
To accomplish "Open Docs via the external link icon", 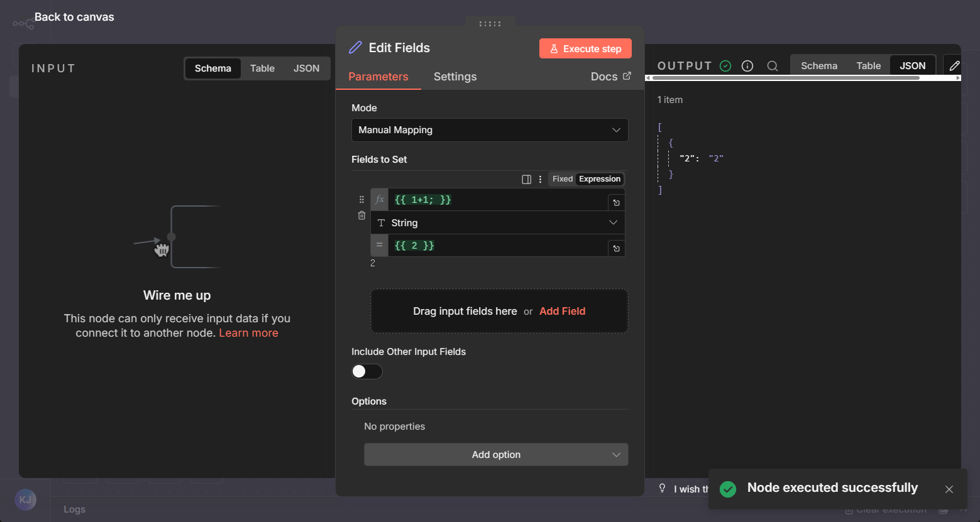I will tap(627, 76).
